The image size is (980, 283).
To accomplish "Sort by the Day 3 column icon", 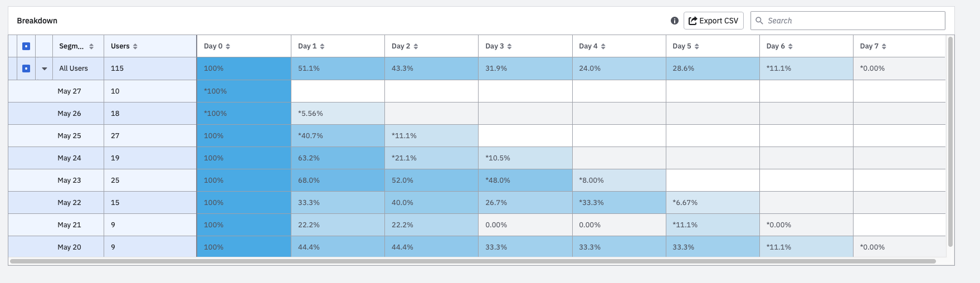I will tap(509, 46).
